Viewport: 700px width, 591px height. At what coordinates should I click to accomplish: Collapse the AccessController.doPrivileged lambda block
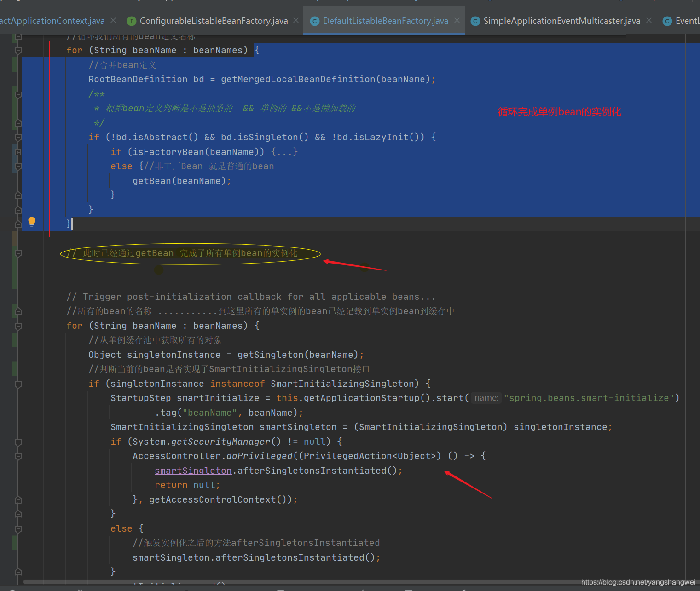point(18,456)
